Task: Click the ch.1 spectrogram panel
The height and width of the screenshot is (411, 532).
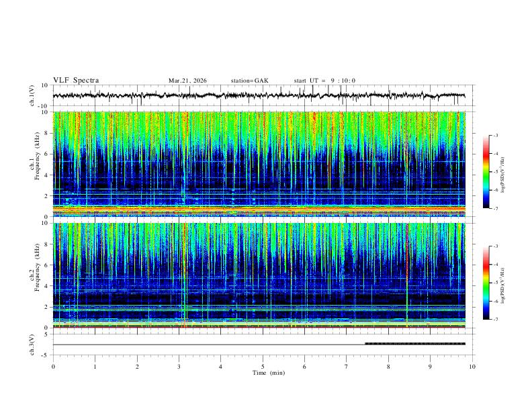Action: pos(259,164)
